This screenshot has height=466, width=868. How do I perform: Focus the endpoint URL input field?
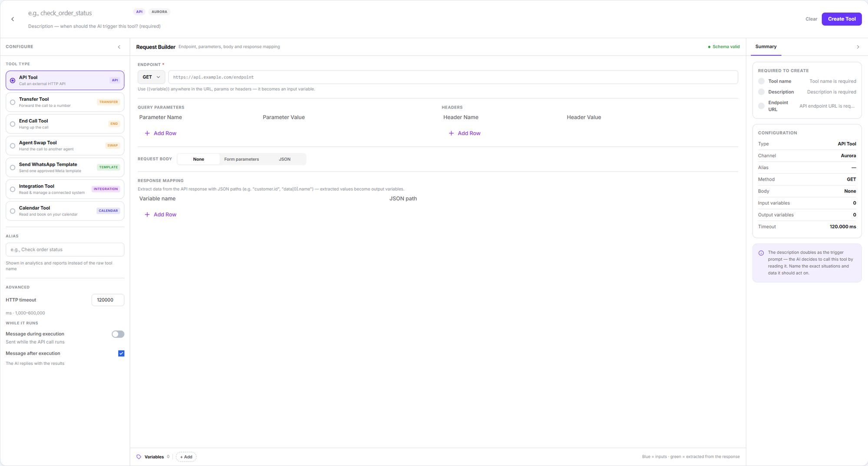[453, 77]
